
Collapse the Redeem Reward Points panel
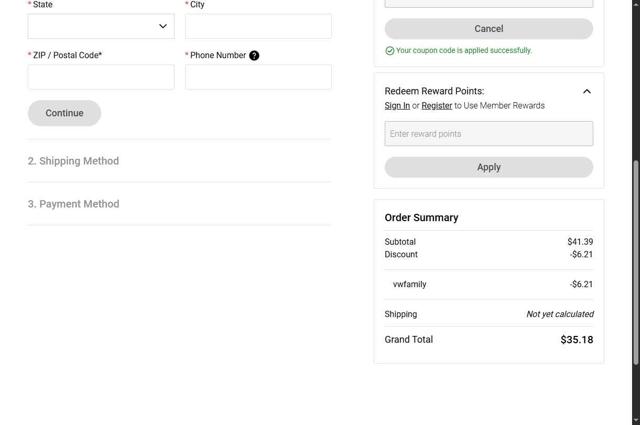587,91
